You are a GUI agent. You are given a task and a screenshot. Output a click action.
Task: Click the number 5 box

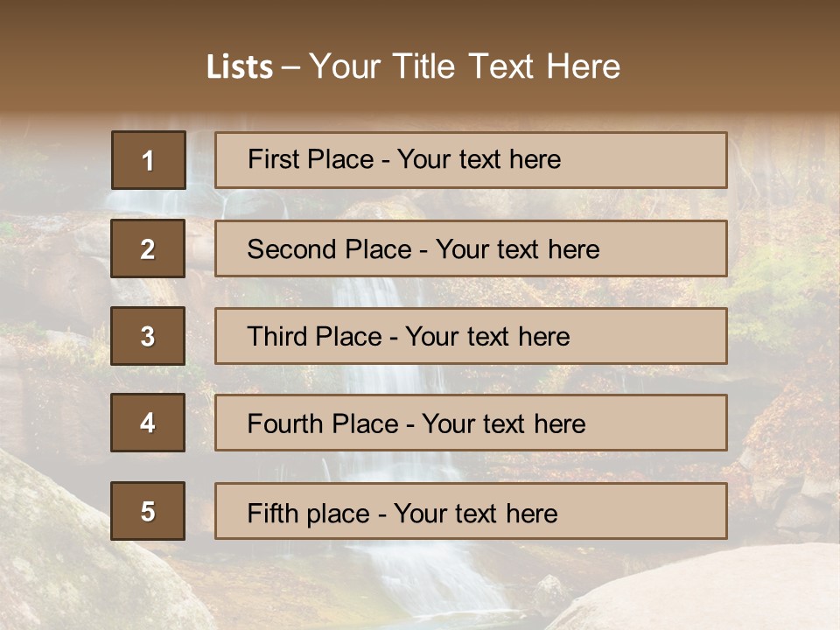pos(148,511)
